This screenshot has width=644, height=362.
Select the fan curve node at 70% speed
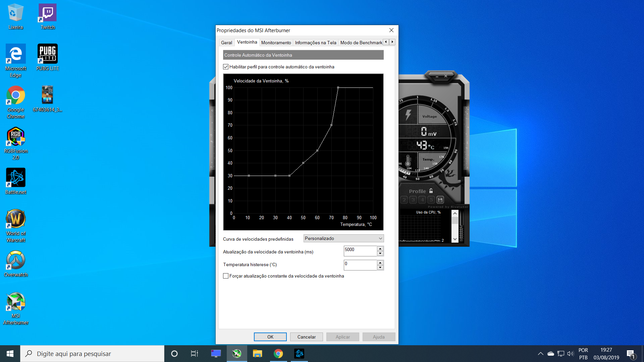point(331,125)
